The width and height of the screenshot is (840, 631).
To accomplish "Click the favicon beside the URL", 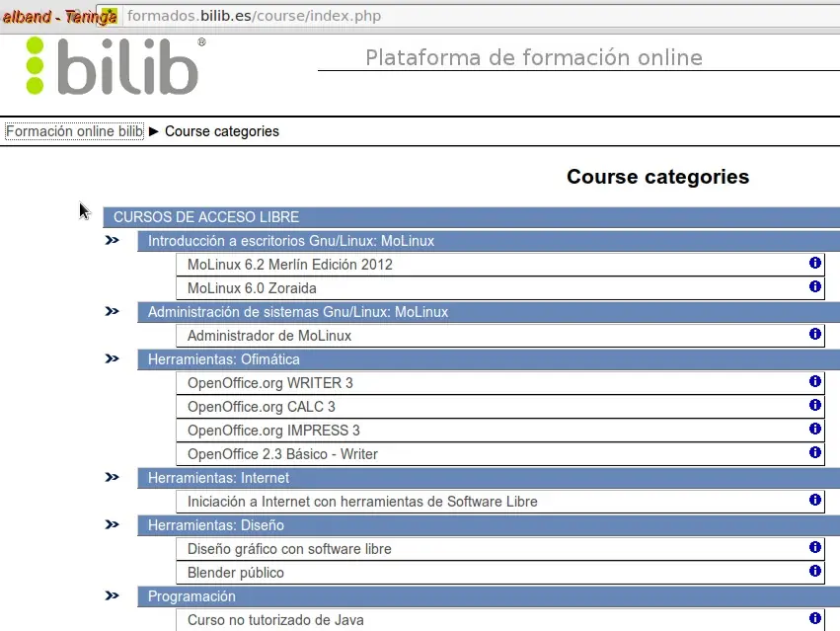I will (110, 16).
